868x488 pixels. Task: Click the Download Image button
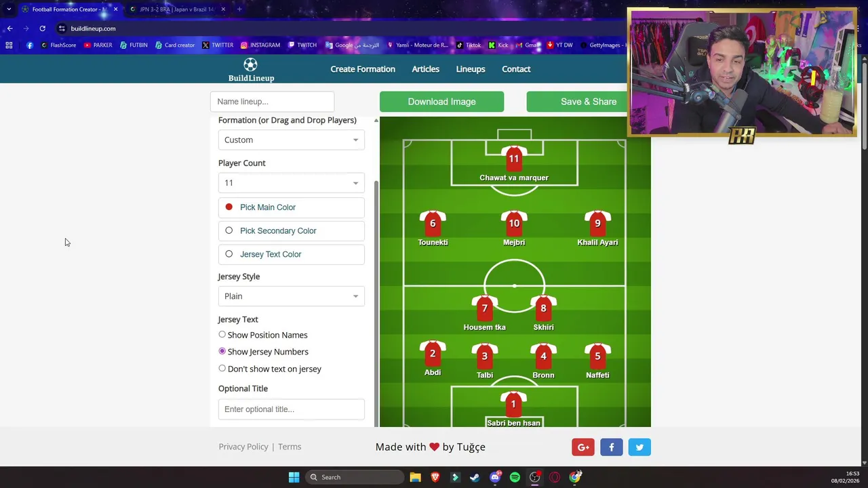click(x=441, y=102)
